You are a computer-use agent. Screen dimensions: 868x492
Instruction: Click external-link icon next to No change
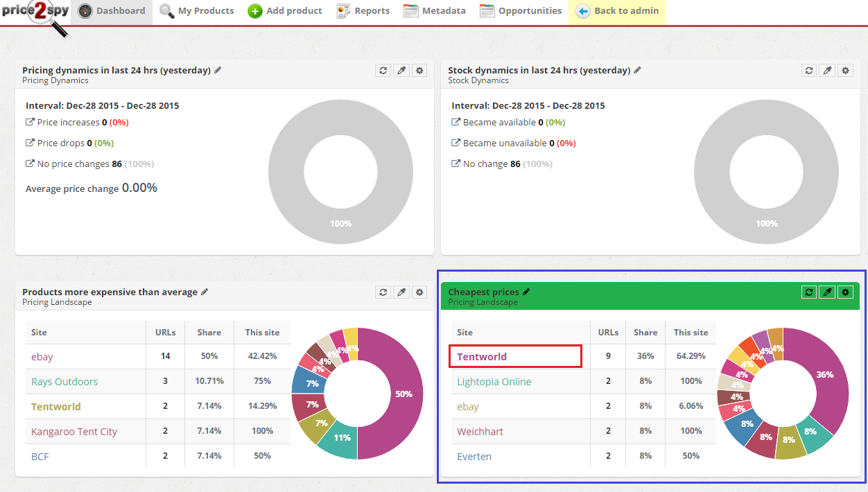[x=455, y=164]
